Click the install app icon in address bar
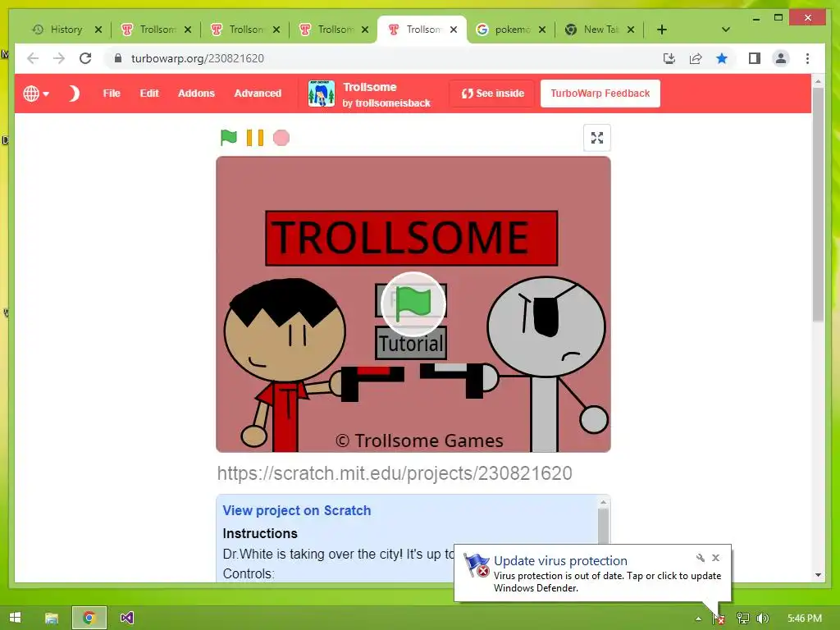840x630 pixels. pos(669,58)
